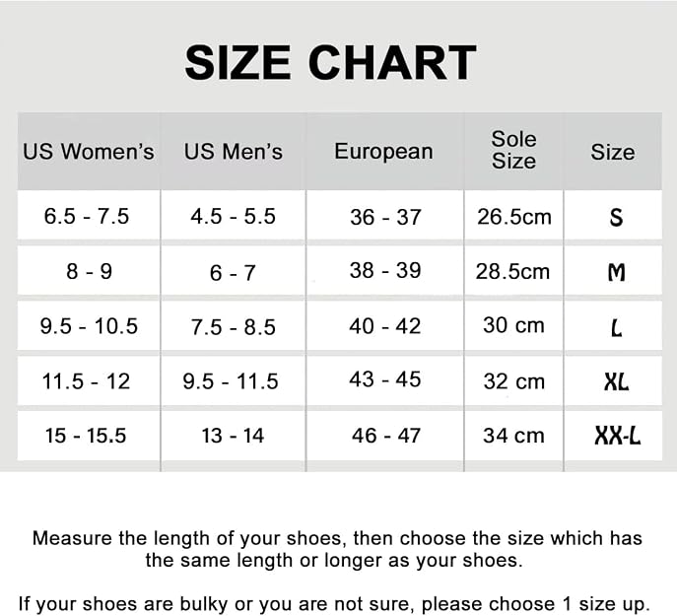Screen dimensions: 677x616
Task: Click the 6.5 - 7.5 women's cell
Action: tap(87, 216)
